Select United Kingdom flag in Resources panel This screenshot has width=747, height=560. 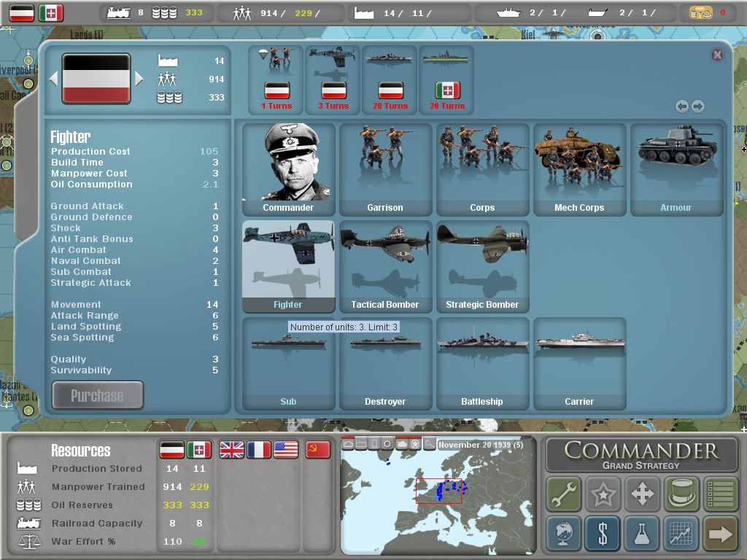coord(231,449)
